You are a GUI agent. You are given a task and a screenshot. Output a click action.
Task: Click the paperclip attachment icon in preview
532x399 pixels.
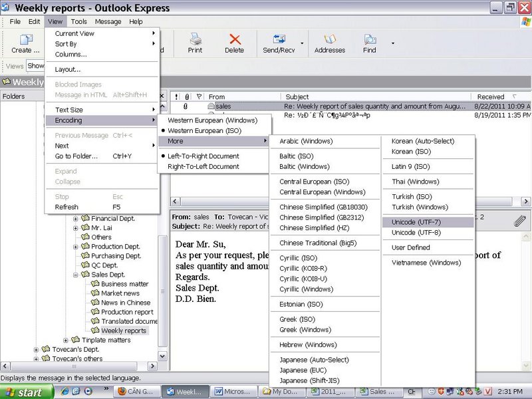click(520, 221)
